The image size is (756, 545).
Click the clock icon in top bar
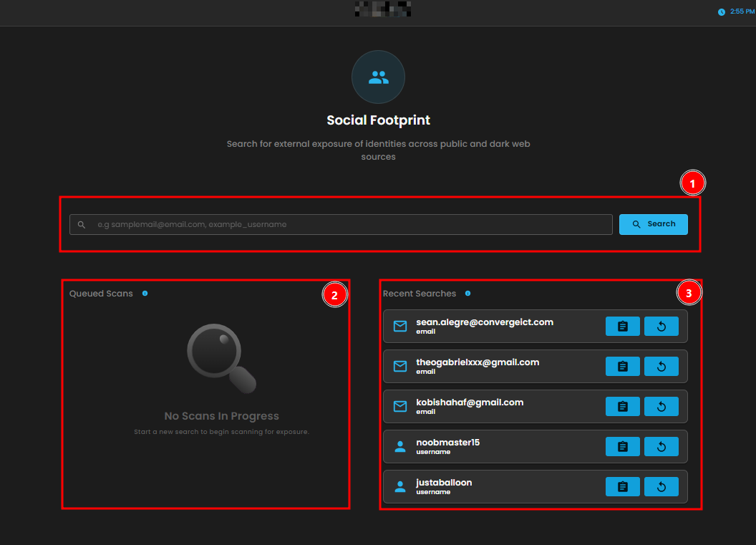point(722,12)
